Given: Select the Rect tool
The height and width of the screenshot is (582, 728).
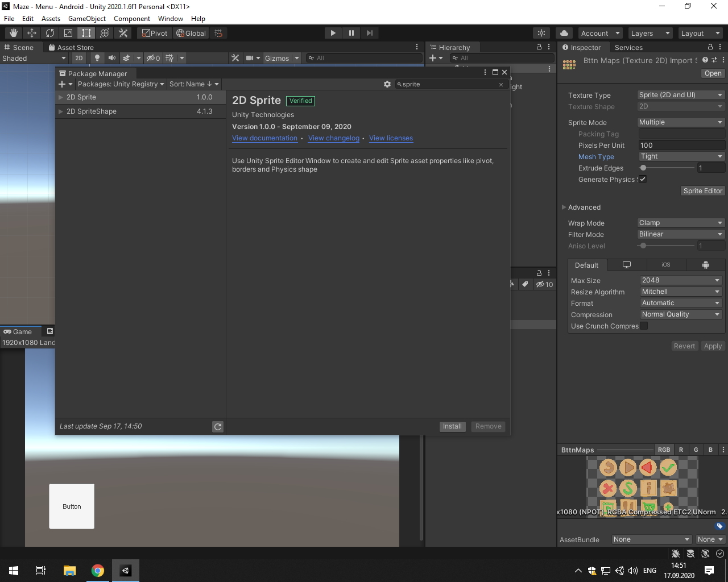Looking at the screenshot, I should click(86, 33).
